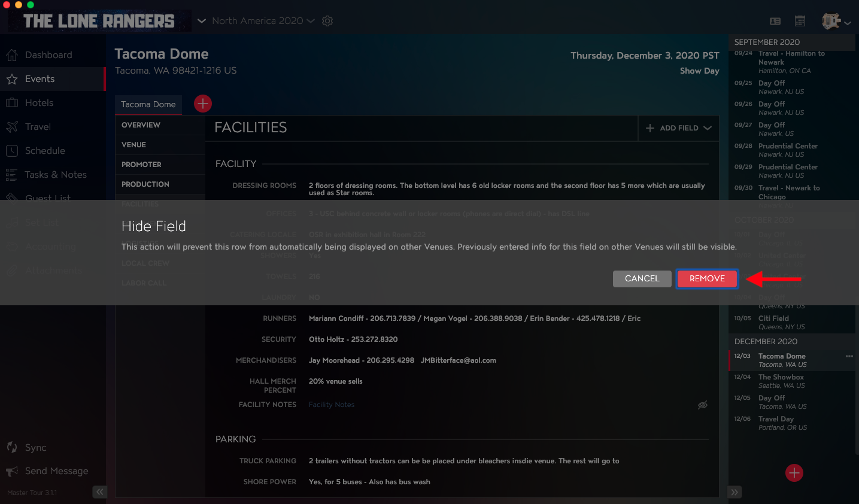Open the Travel airplane icon
This screenshot has width=859, height=504.
pos(12,127)
